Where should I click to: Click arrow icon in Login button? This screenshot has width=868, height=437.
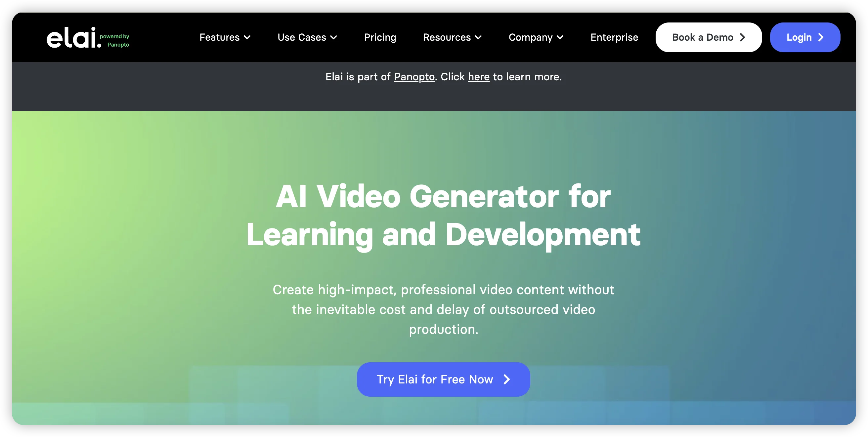click(821, 37)
